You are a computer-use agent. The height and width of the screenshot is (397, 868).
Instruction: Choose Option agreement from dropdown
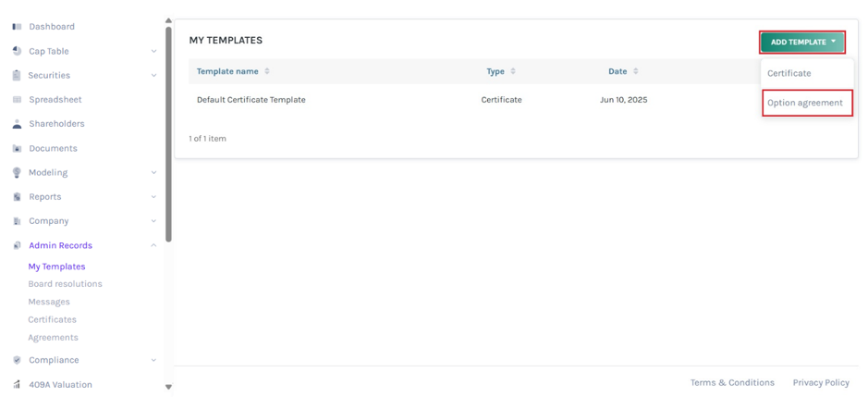[x=807, y=103]
